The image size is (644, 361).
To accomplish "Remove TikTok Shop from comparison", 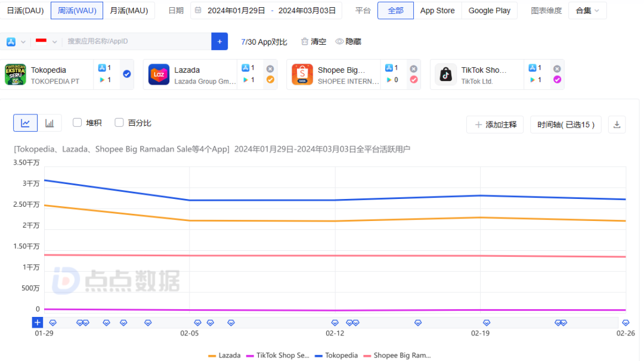I will coord(557,69).
